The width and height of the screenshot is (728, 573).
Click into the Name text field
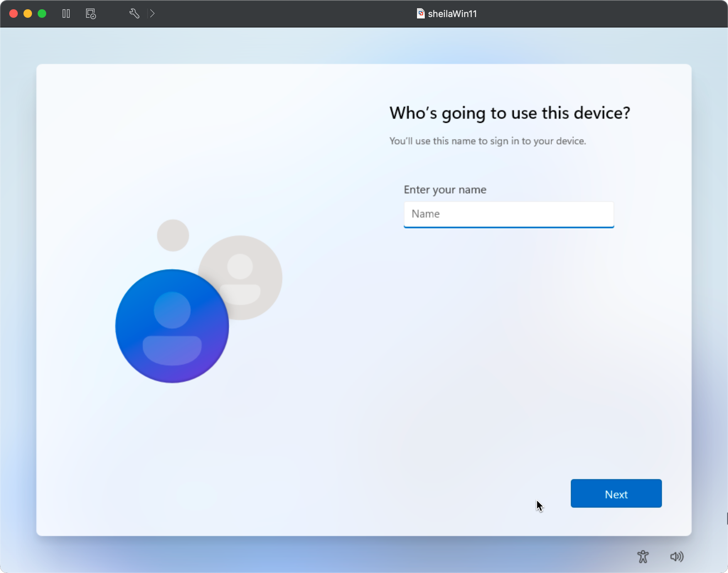(508, 214)
